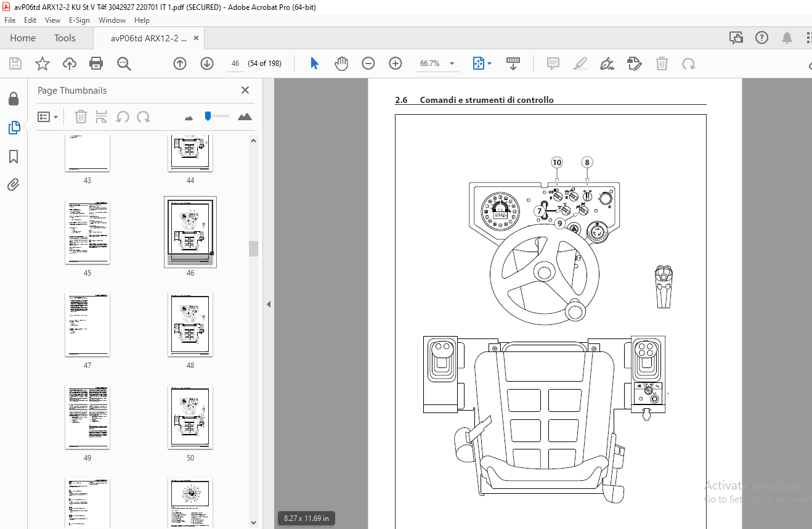Rotate pages counterclockwise in thumbnails panel
812x529 pixels.
(x=123, y=117)
